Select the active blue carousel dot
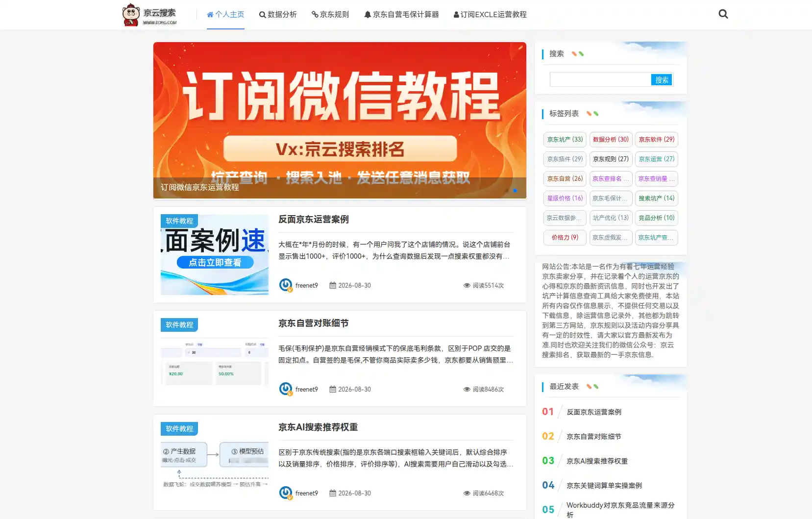Viewport: 812px width, 519px height. click(x=515, y=190)
